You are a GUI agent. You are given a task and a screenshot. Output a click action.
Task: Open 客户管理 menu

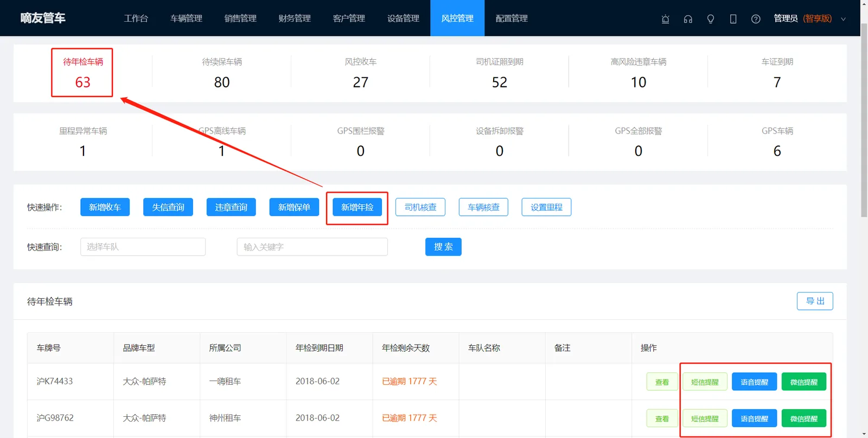click(x=349, y=18)
